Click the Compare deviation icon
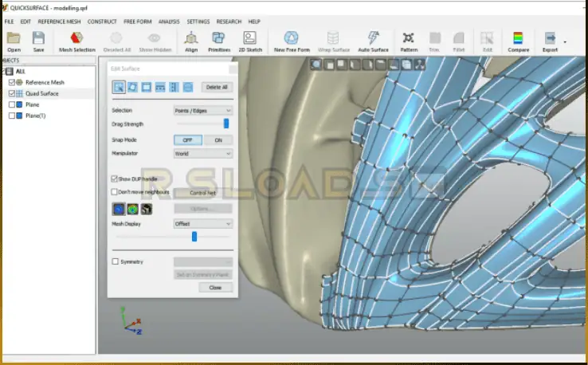Image resolution: width=588 pixels, height=365 pixels. tap(518, 41)
